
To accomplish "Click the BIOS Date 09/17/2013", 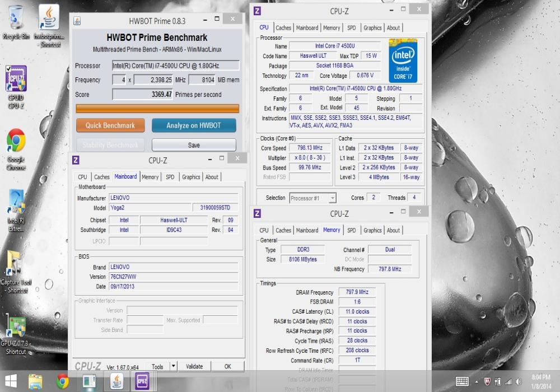I will point(174,286).
